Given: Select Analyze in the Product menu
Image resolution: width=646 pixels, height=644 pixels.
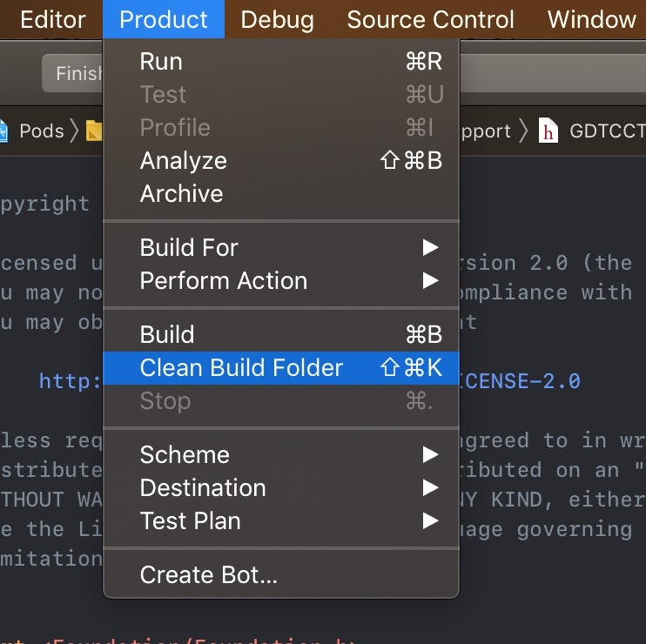Looking at the screenshot, I should 281,161.
